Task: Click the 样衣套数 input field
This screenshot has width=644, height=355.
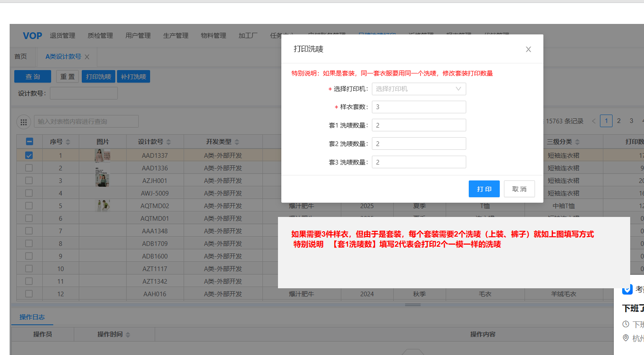Action: pos(418,107)
